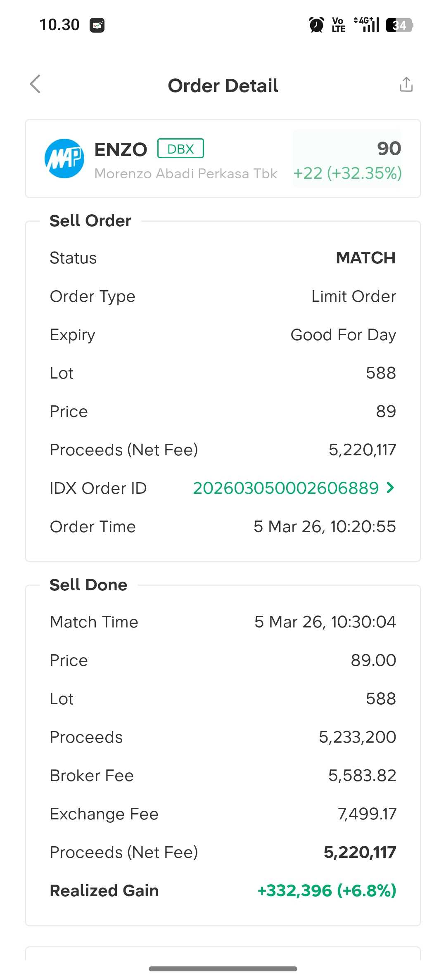Tap the DBX badge next to ENZO
Screen dimensions: 446x980
(x=180, y=149)
